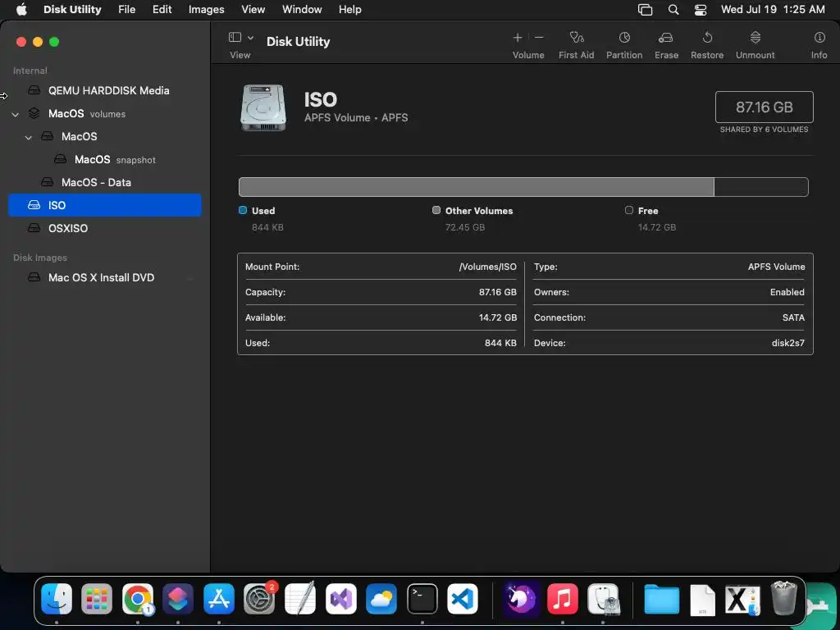Image resolution: width=840 pixels, height=630 pixels.
Task: Click the Owners Enabled value
Action: [787, 292]
